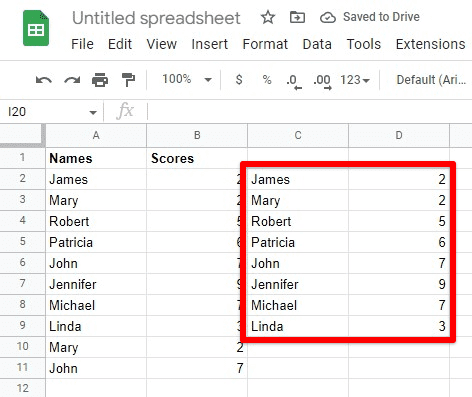Star the Untitled spreadsheet
This screenshot has height=397, width=472.
pyautogui.click(x=268, y=17)
